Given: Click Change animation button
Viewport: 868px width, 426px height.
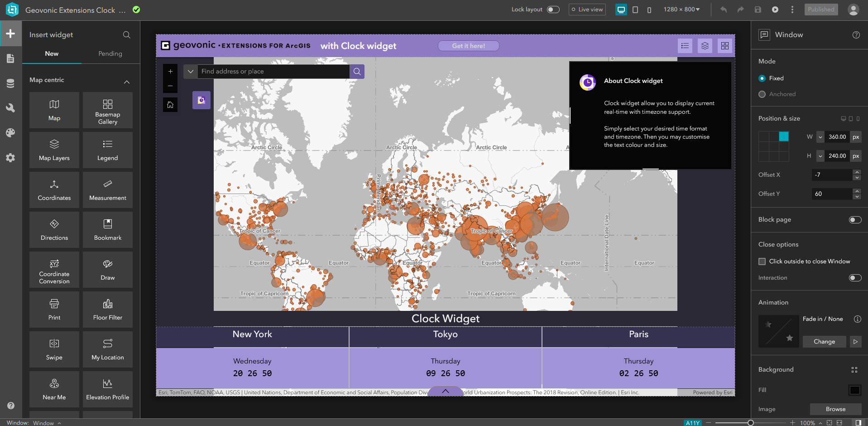Looking at the screenshot, I should [x=824, y=342].
